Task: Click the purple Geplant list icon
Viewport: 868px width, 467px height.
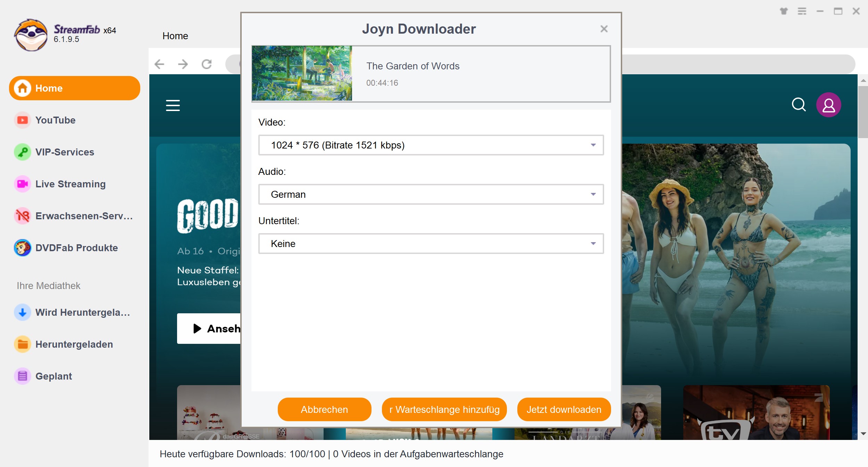Action: coord(23,376)
